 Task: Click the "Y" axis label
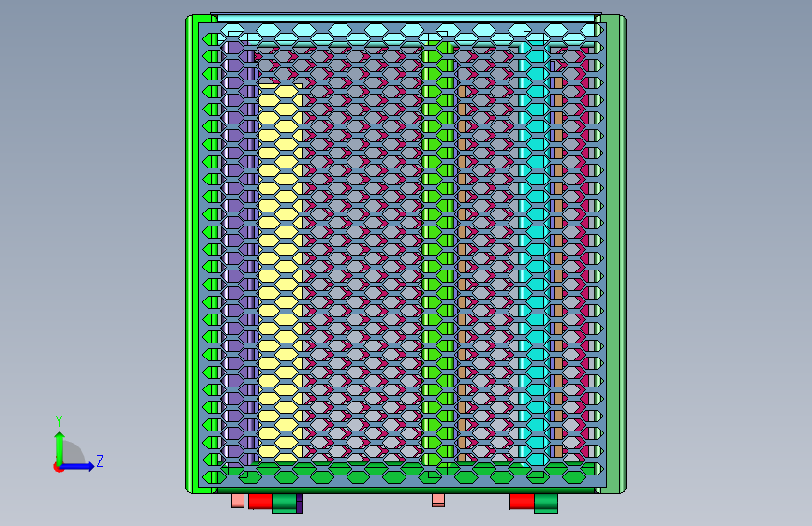[x=59, y=421]
